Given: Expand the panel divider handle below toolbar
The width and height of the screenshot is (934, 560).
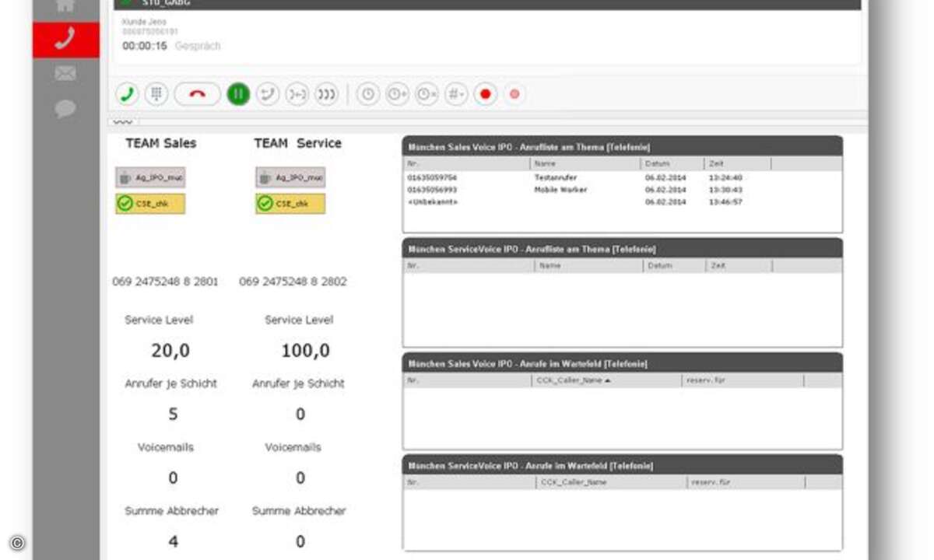Looking at the screenshot, I should [x=123, y=121].
